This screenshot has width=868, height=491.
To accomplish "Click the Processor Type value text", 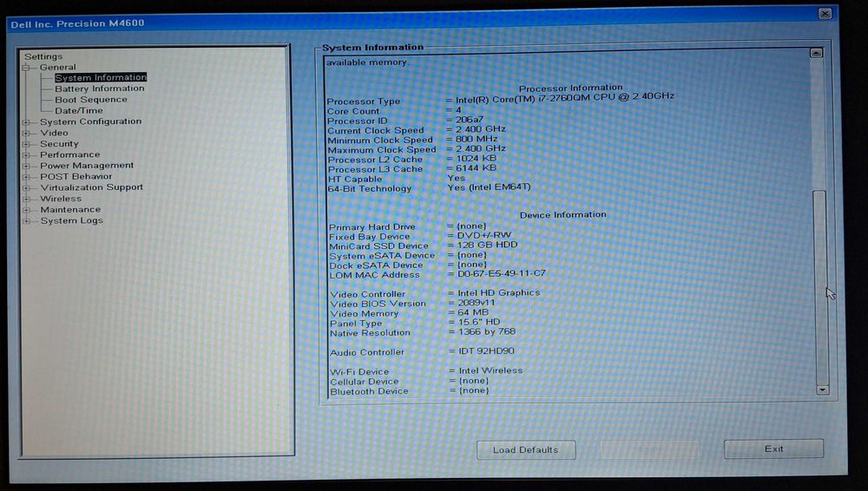I will [x=565, y=98].
